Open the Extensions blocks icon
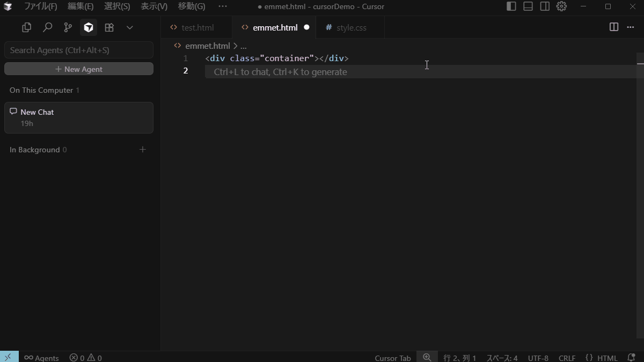This screenshot has height=362, width=644. tap(109, 27)
